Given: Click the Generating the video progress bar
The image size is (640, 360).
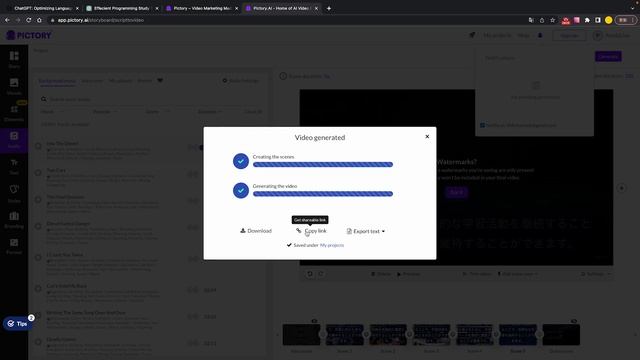Looking at the screenshot, I should tap(323, 194).
